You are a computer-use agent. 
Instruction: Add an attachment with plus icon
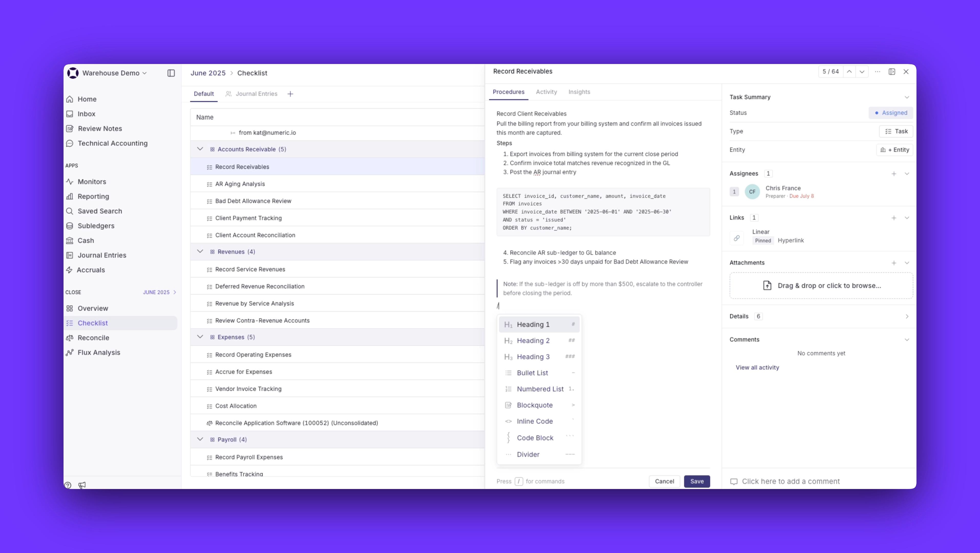click(894, 263)
